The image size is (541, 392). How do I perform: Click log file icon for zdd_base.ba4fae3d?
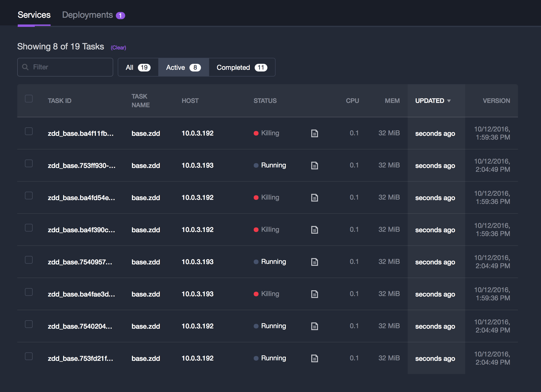(x=314, y=294)
